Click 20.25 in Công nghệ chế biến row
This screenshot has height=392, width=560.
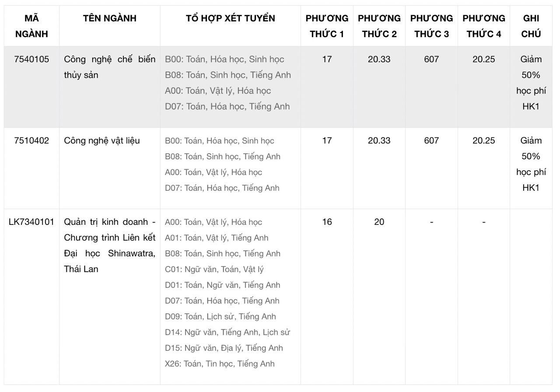pyautogui.click(x=484, y=59)
